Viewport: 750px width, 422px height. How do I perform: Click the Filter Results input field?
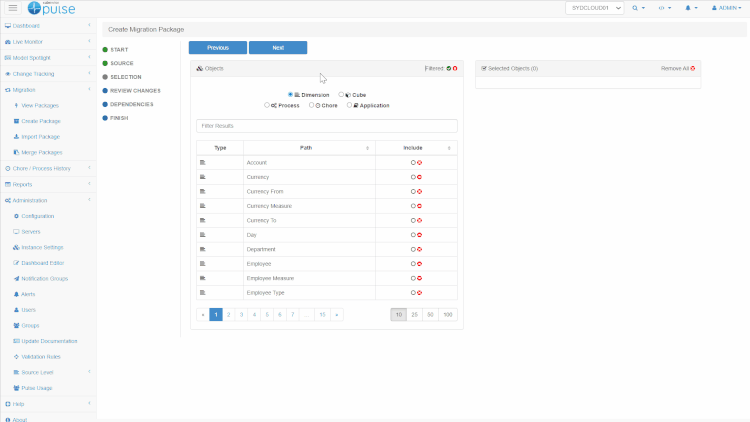(327, 126)
